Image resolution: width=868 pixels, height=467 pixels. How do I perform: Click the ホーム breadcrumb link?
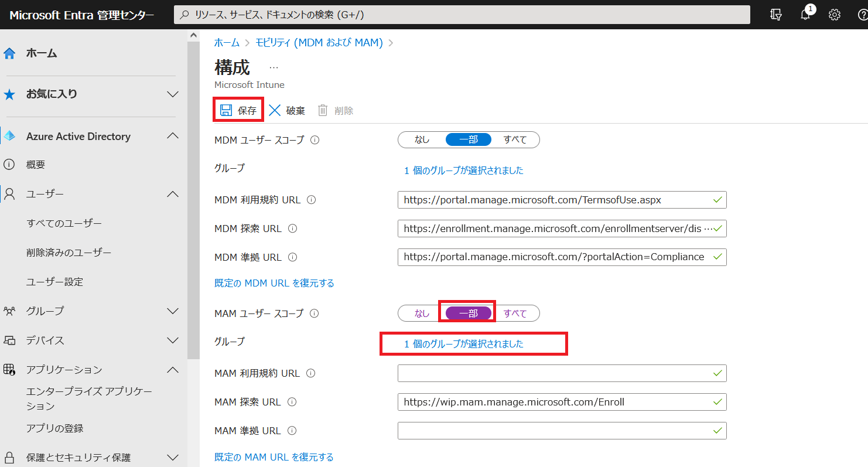point(227,43)
